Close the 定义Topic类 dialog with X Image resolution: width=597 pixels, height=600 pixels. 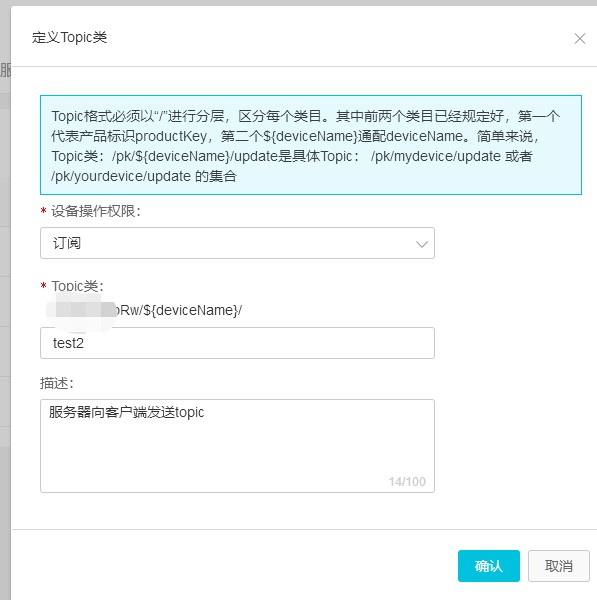pyautogui.click(x=580, y=38)
